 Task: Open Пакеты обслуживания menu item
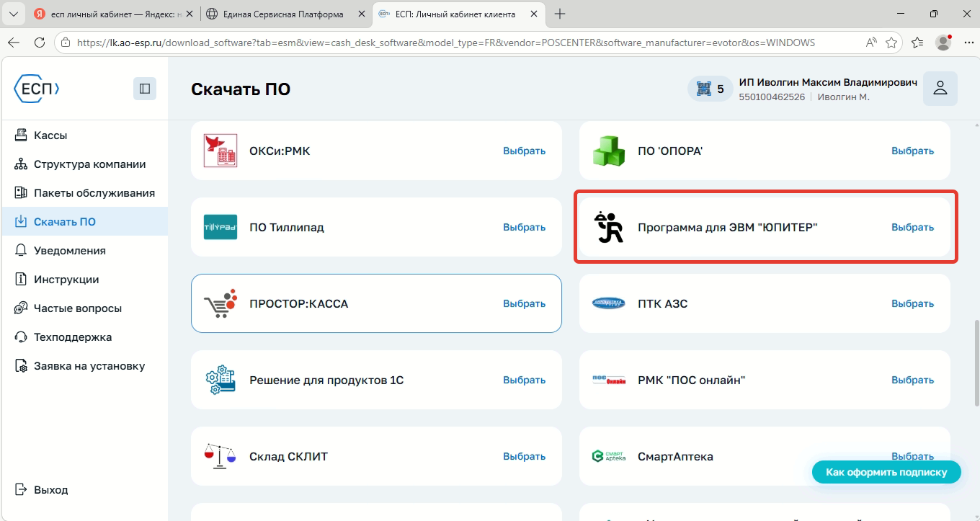[x=84, y=193]
